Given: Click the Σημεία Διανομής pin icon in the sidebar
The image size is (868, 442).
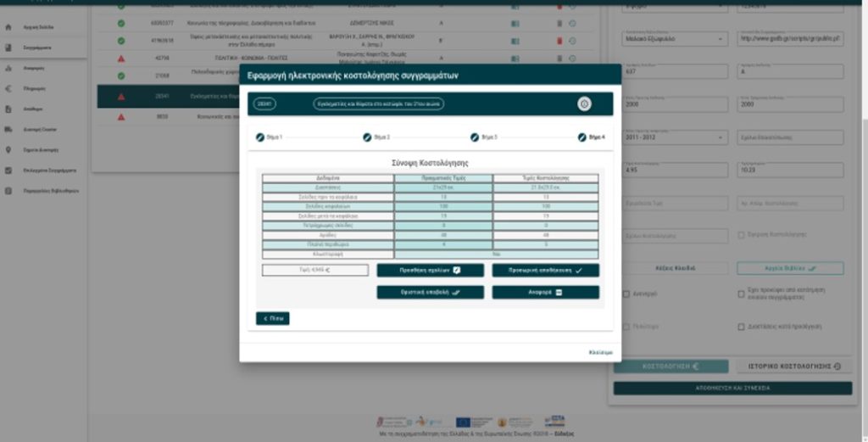Looking at the screenshot, I should (8, 150).
